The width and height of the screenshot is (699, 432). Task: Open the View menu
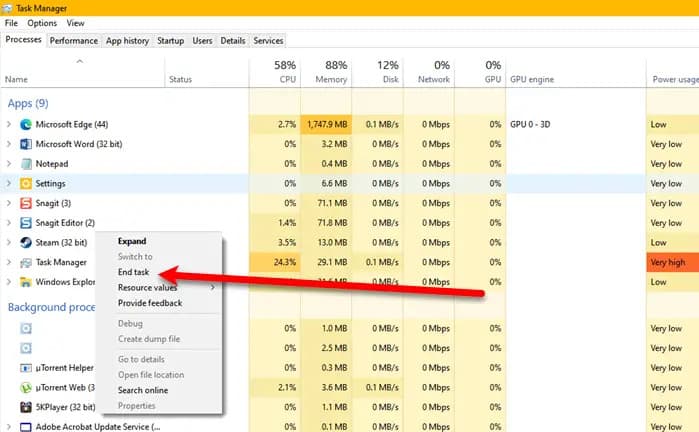click(x=75, y=23)
